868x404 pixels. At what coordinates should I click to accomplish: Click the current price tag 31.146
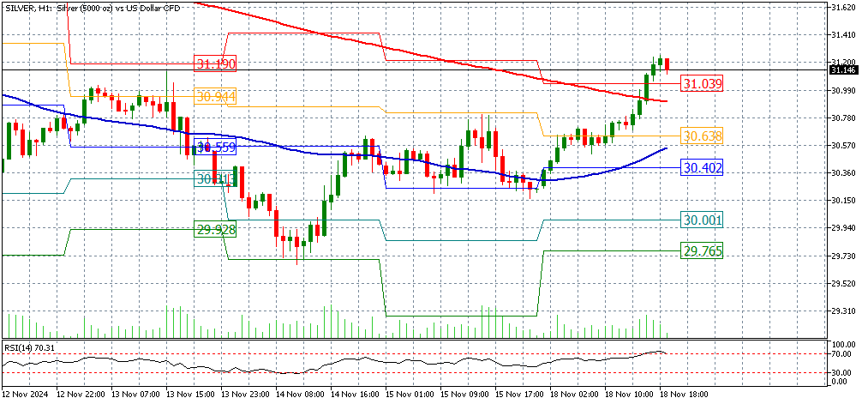844,69
